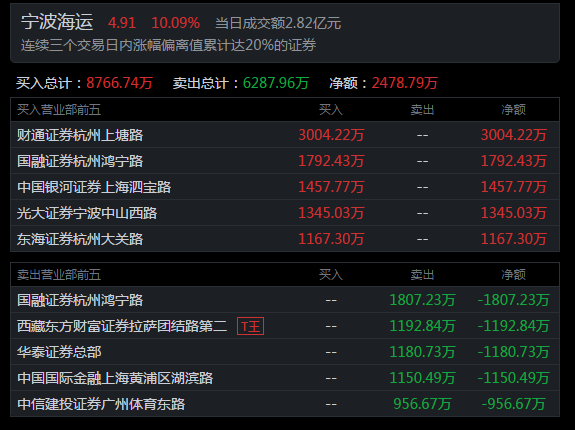Open 中国国际金融上海黄浦区湖滨路 brokerage
575x430 pixels.
point(115,378)
